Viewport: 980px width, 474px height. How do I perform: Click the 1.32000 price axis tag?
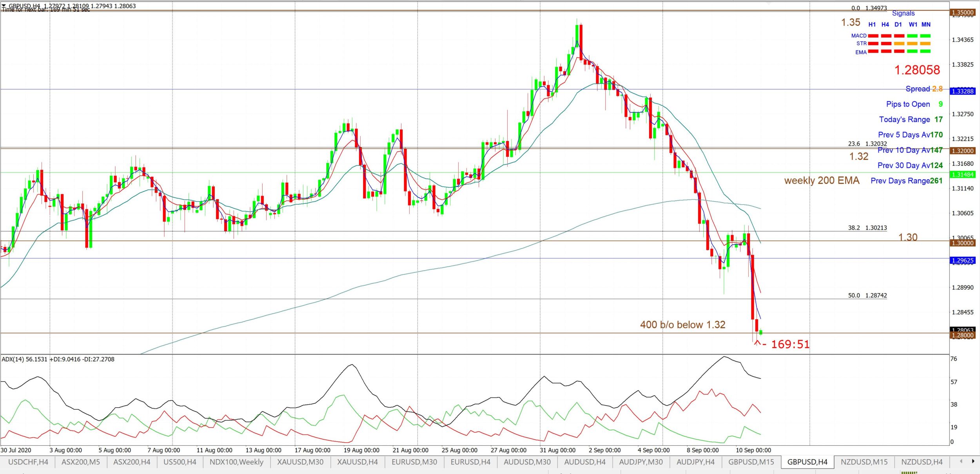coord(962,151)
